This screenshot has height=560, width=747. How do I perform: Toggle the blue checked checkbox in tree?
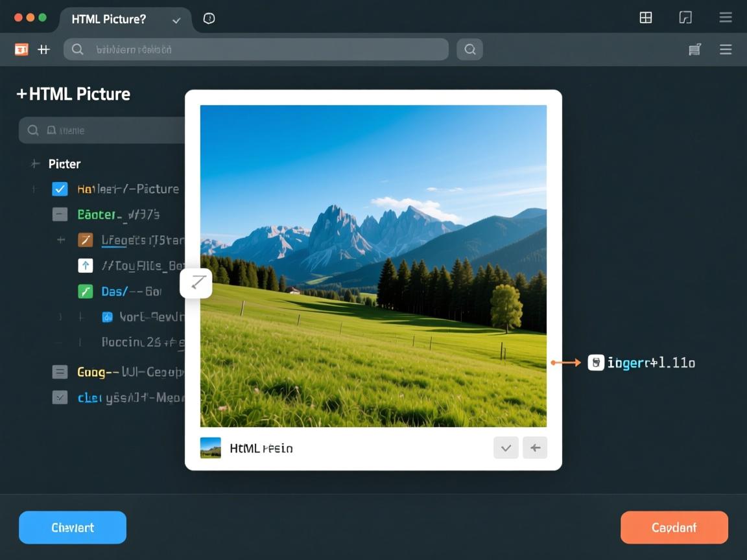coord(60,189)
